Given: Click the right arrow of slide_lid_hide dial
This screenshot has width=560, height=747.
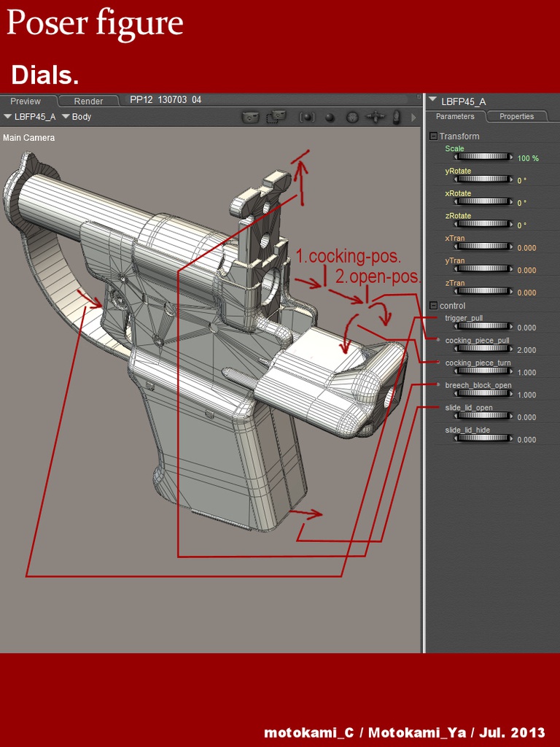Looking at the screenshot, I should 511,438.
